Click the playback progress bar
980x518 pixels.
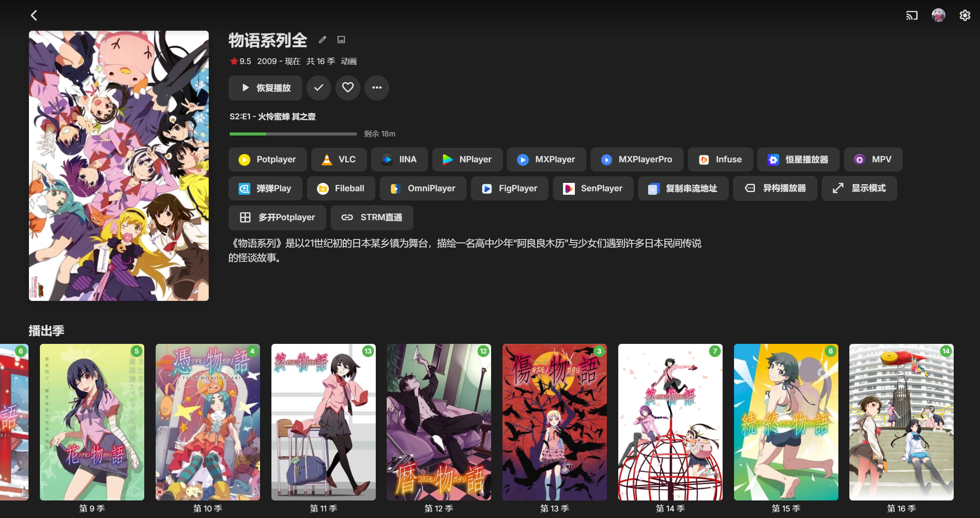[293, 134]
